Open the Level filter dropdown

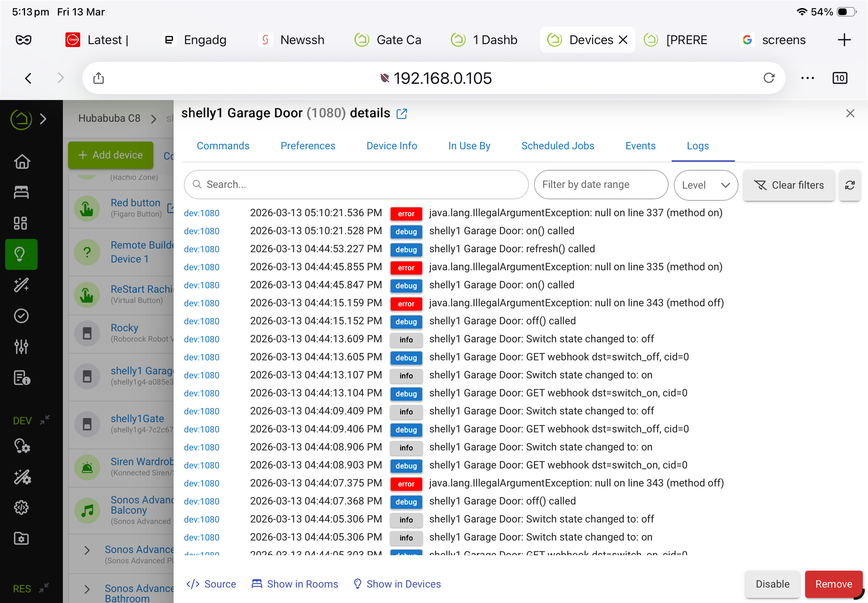(x=705, y=185)
